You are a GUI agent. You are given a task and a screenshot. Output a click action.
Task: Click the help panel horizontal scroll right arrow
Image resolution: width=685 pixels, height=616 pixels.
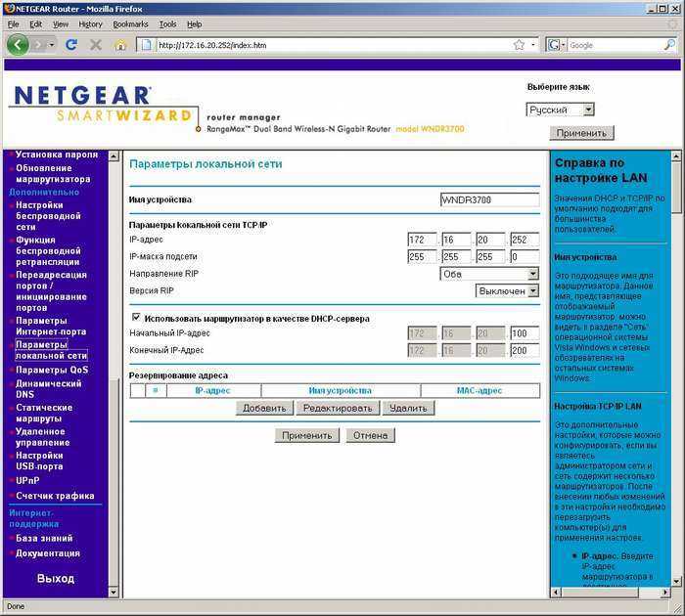[664, 593]
